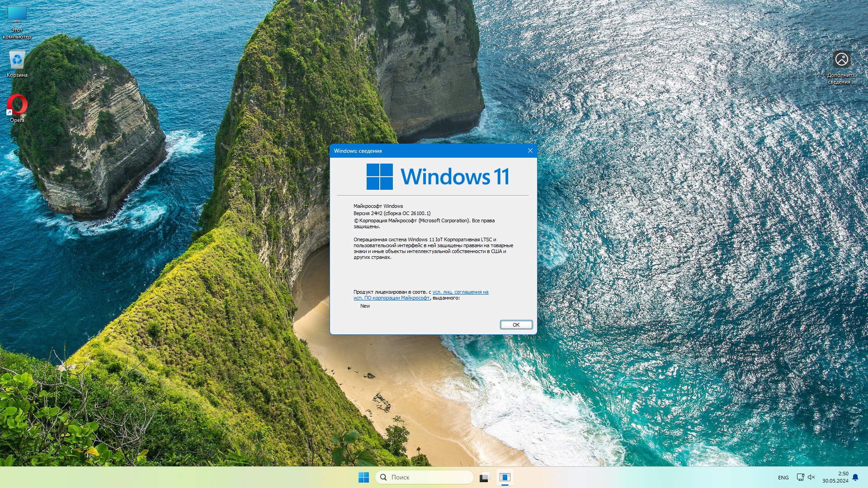Open the notification bell icon
The image size is (868, 488).
point(855,477)
